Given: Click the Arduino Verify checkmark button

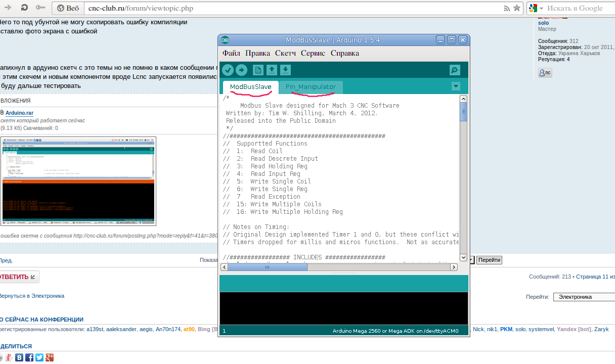Looking at the screenshot, I should coord(228,70).
